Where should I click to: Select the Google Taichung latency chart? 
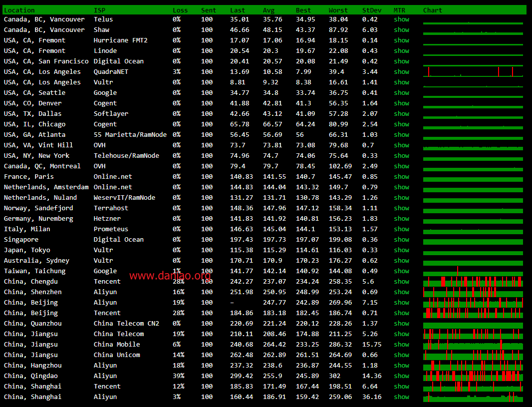pyautogui.click(x=473, y=271)
